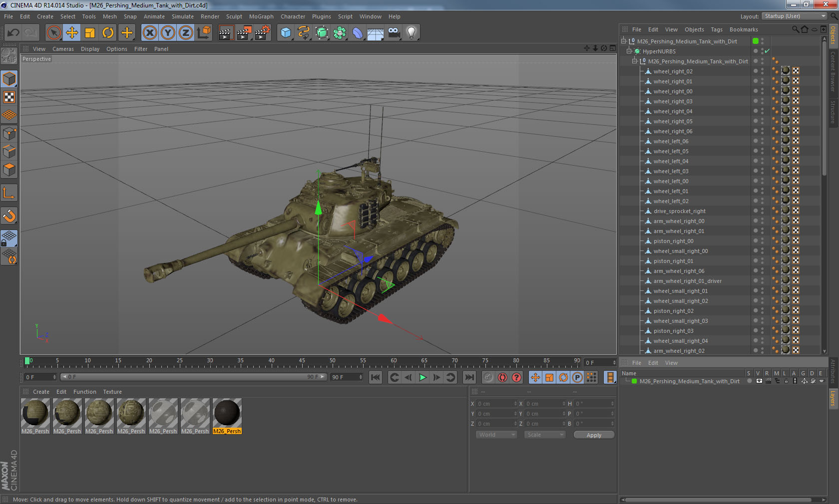
Task: Toggle the Z axis lock
Action: pyautogui.click(x=186, y=33)
